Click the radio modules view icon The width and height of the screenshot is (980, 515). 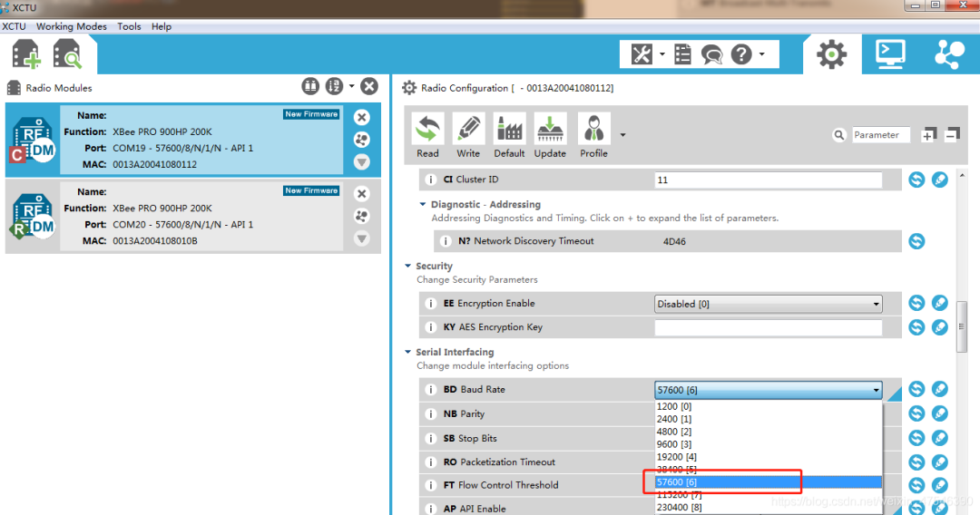310,86
